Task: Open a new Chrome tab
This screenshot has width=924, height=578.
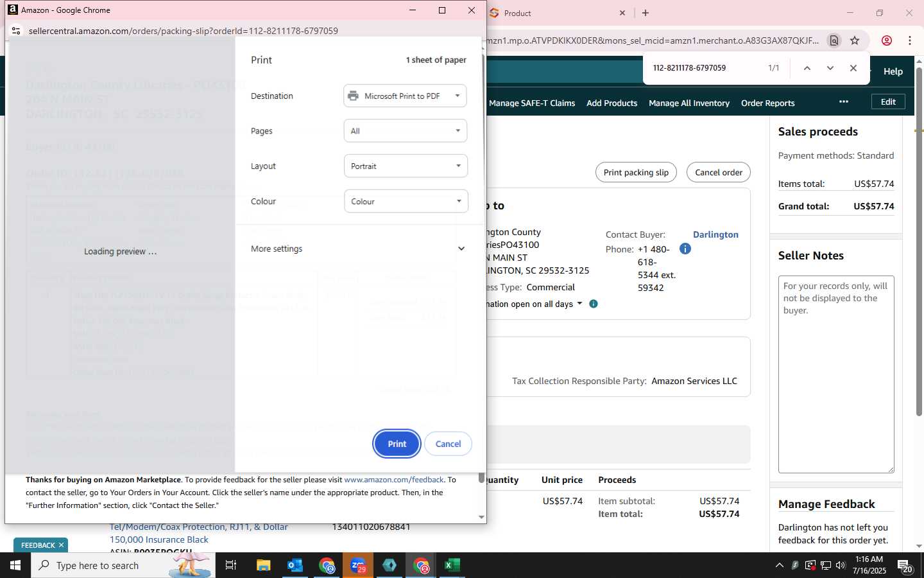Action: coord(646,13)
